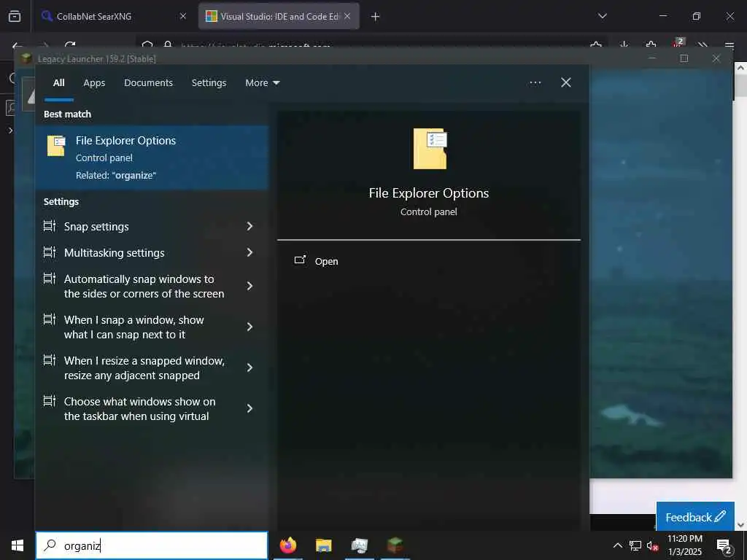747x560 pixels.
Task: Click the search magnifier icon in taskbar
Action: point(50,545)
